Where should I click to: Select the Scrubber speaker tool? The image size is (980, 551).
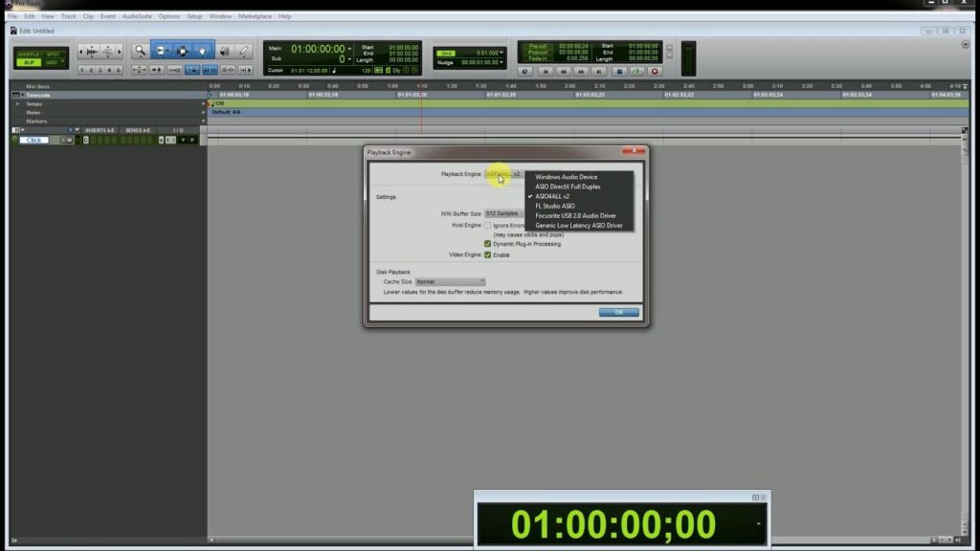pyautogui.click(x=224, y=52)
